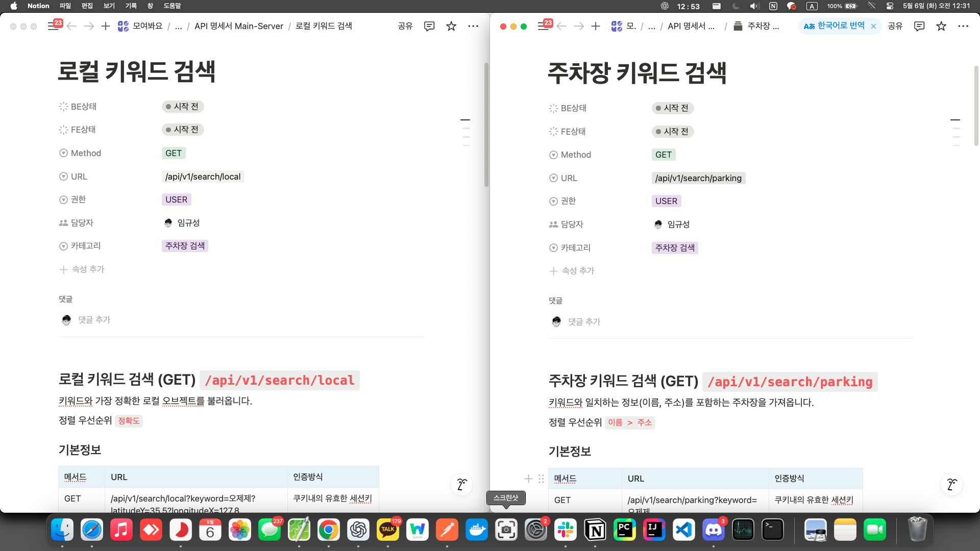980x551 pixels.
Task: Click 공유 share button in right window
Action: pyautogui.click(x=895, y=26)
